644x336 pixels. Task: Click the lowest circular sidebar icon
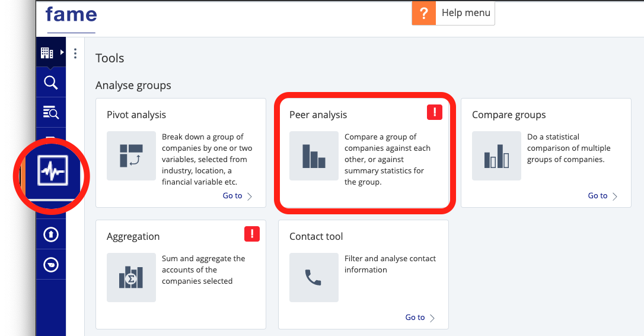pos(51,265)
